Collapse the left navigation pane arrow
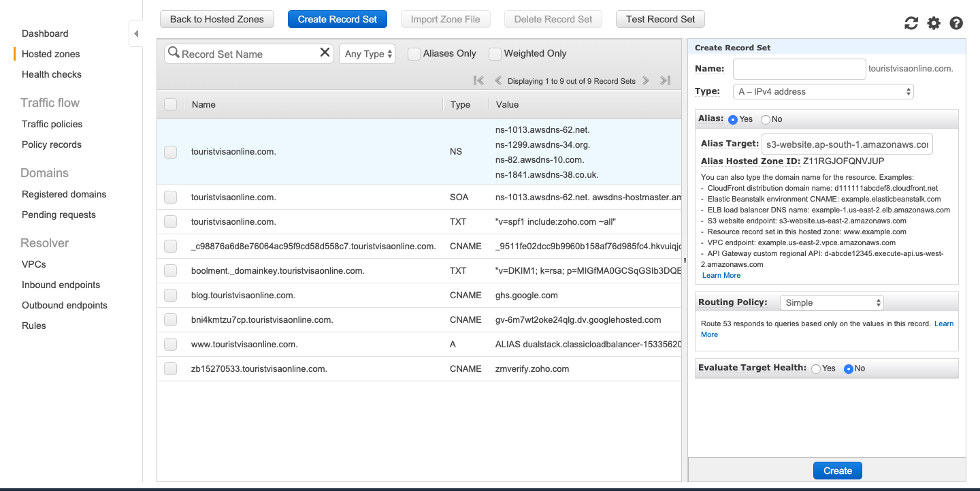 click(x=136, y=33)
